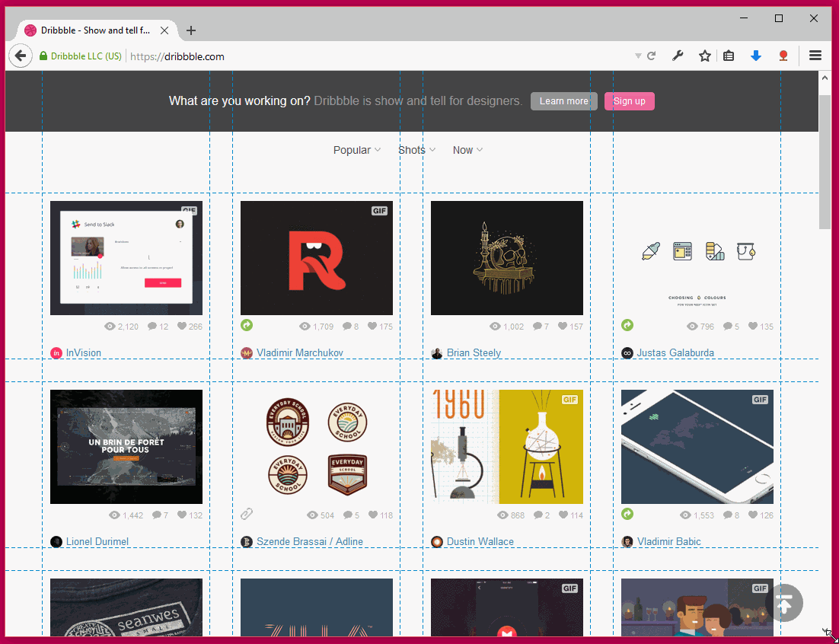The width and height of the screenshot is (839, 644).
Task: Expand the Now timeframe dropdown
Action: [467, 150]
